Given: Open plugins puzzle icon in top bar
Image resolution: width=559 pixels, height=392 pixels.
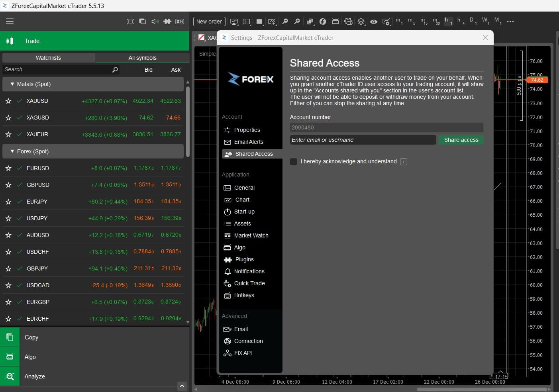Looking at the screenshot, I should 167,22.
